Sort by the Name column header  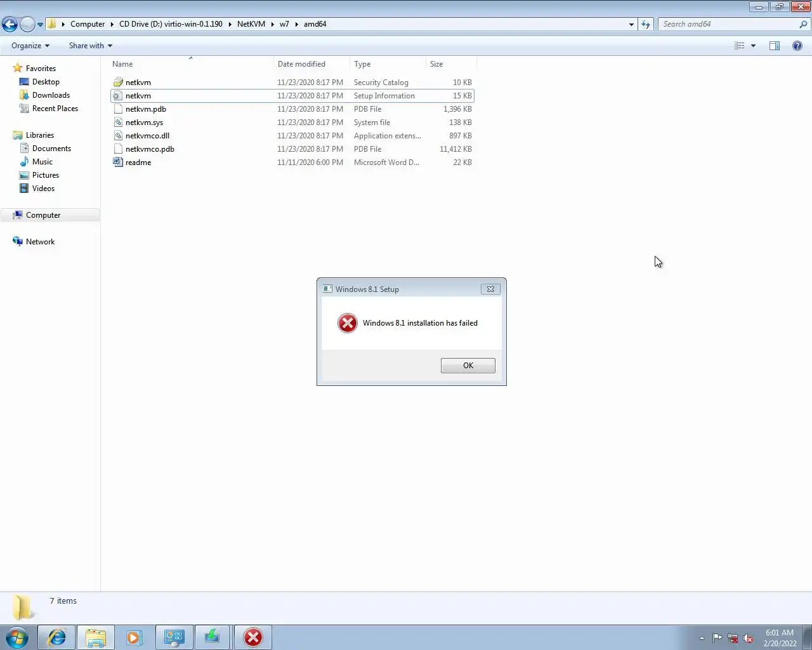[191, 64]
